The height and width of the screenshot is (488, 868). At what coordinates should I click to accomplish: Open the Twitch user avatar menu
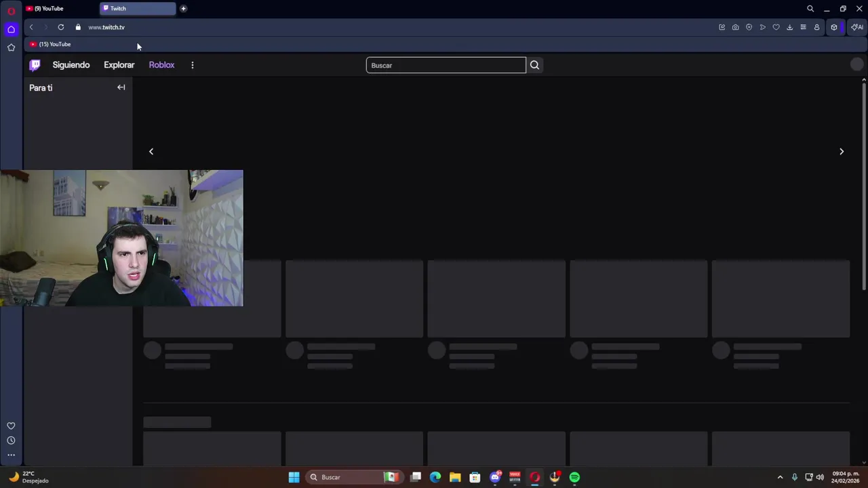click(x=857, y=64)
